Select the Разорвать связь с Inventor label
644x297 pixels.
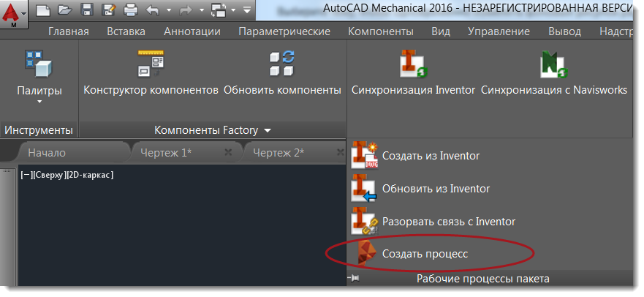449,222
